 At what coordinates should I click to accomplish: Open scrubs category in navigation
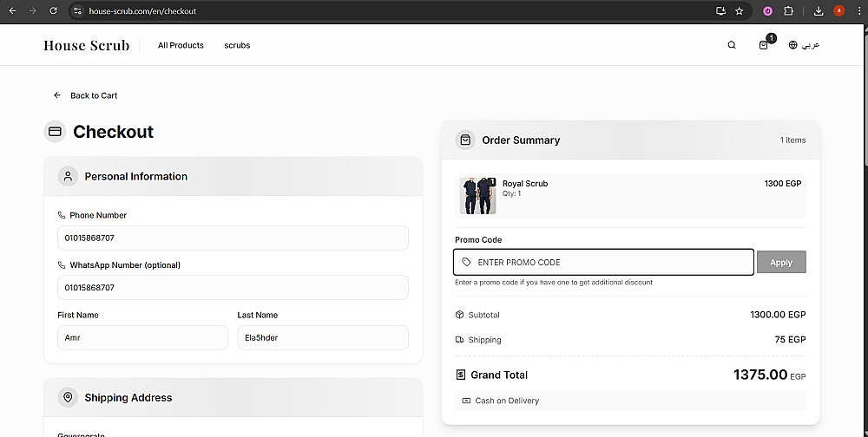point(237,45)
